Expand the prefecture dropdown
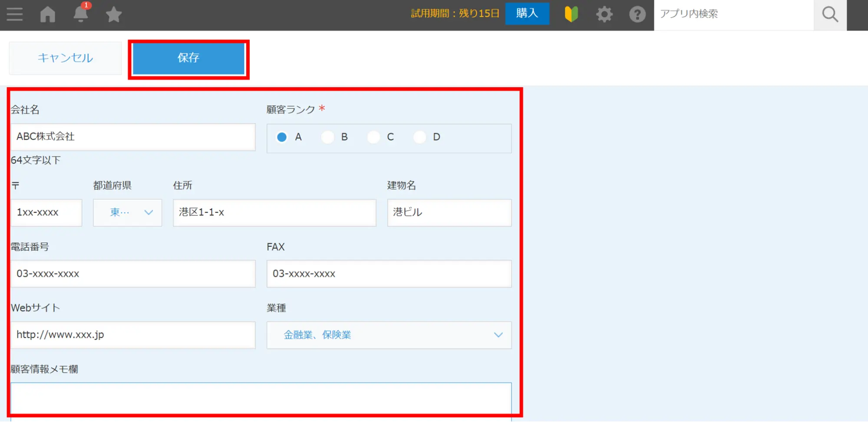 click(x=127, y=213)
